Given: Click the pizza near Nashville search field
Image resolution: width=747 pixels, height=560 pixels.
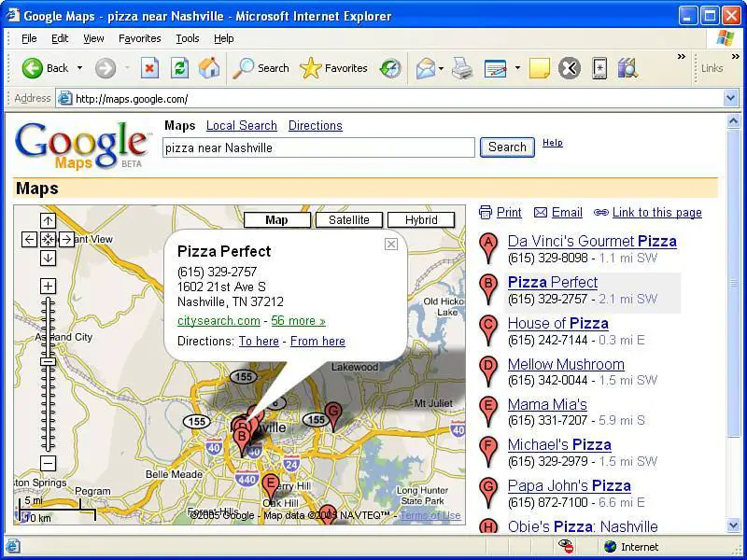Looking at the screenshot, I should click(x=318, y=147).
